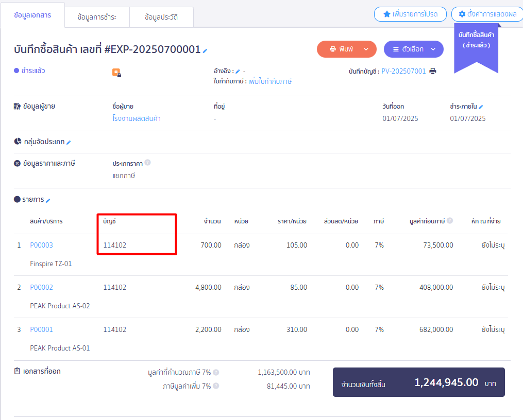
Task: Open vendor link โรงงานผลิตสินค้า
Action: point(137,118)
